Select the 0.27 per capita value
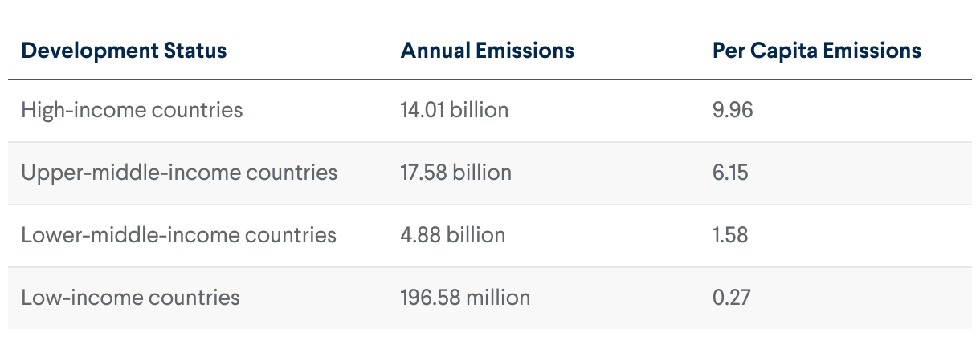Screen dimensions: 980x337 coord(731,297)
